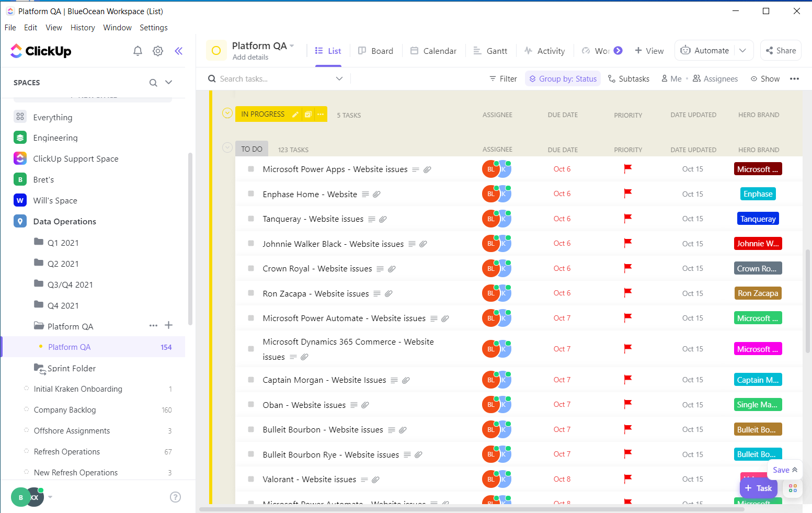Toggle status box of Captain Morgan task

(251, 380)
